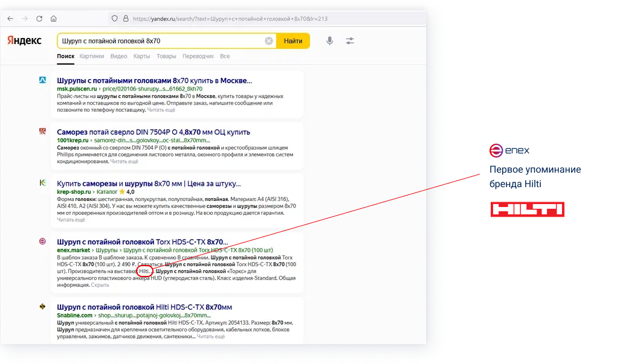The height and width of the screenshot is (364, 643).
Task: Open result Купить саморезы и шурупы 8х70 мм
Action: point(149,184)
